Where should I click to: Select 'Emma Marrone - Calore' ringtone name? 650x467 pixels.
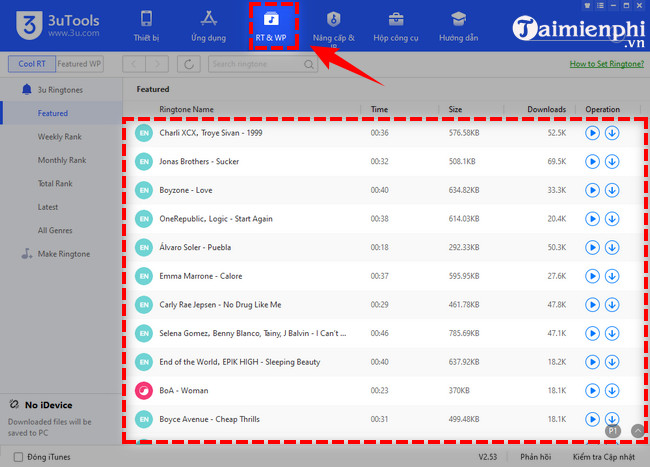[201, 276]
